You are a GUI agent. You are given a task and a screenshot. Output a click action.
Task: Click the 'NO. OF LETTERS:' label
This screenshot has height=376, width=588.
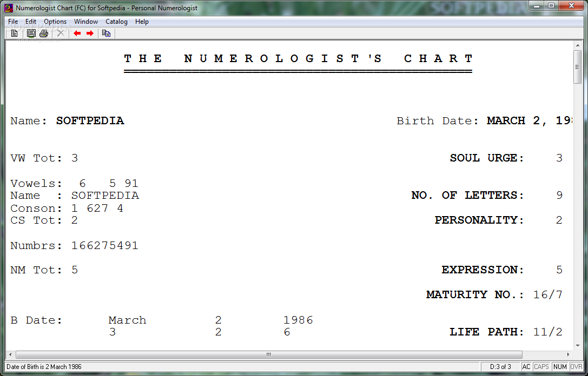467,195
